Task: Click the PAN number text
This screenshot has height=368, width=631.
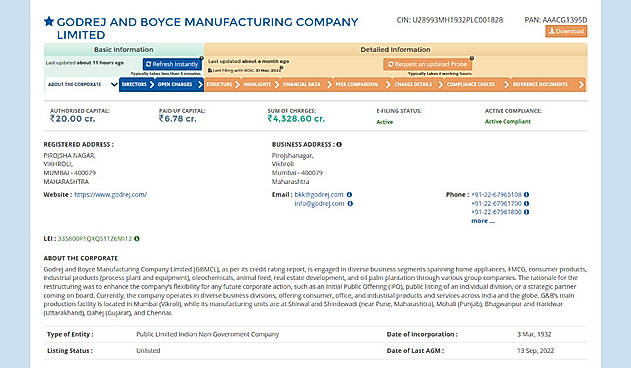Action: click(556, 20)
